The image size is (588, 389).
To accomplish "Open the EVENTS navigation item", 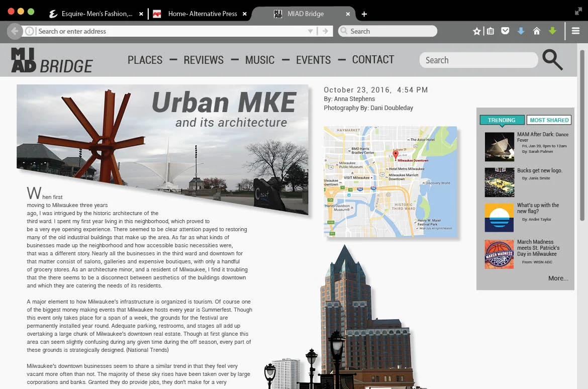I will tap(314, 60).
